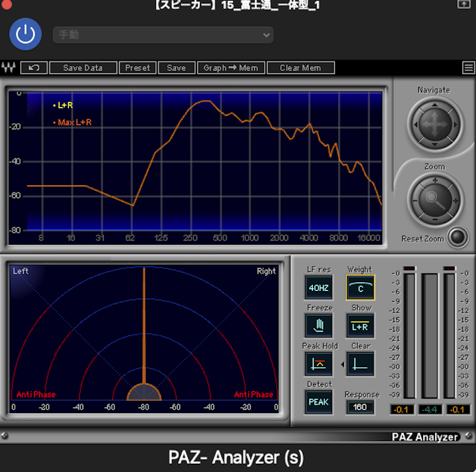The width and height of the screenshot is (476, 472).
Task: Navigate up with the top arrow
Action: [x=435, y=105]
